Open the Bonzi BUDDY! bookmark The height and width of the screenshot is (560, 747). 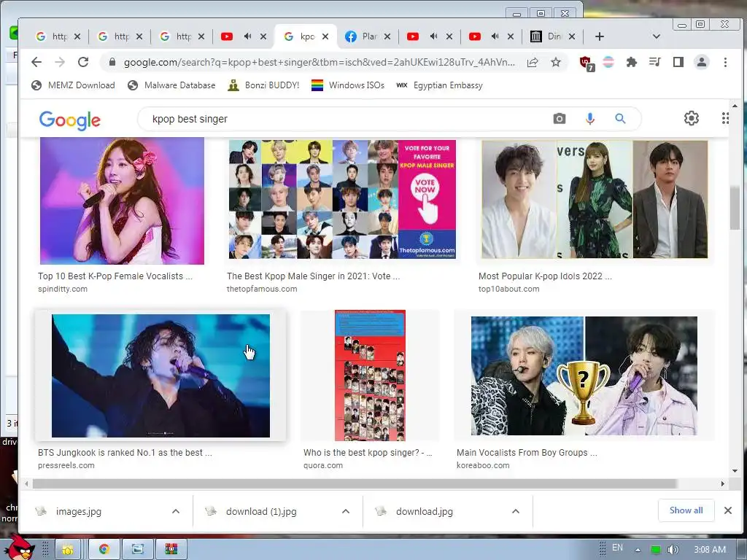click(x=263, y=85)
